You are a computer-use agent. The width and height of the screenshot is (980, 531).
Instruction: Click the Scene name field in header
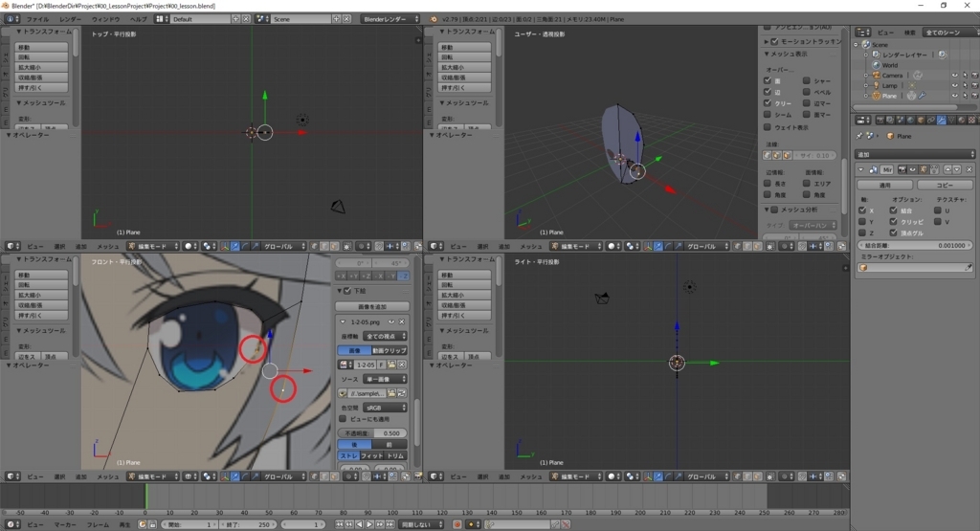301,19
